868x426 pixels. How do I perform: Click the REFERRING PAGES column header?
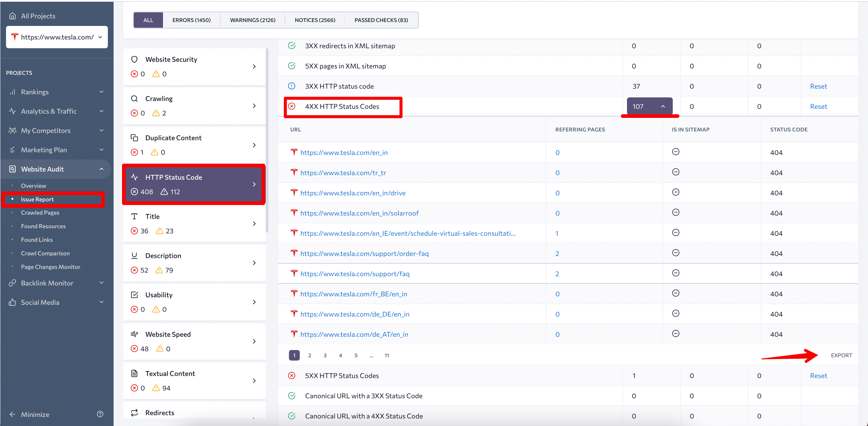[580, 130]
